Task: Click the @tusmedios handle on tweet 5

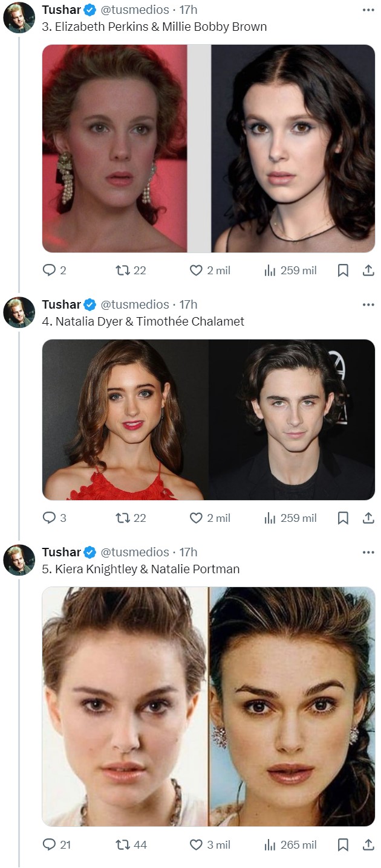Action: [134, 552]
